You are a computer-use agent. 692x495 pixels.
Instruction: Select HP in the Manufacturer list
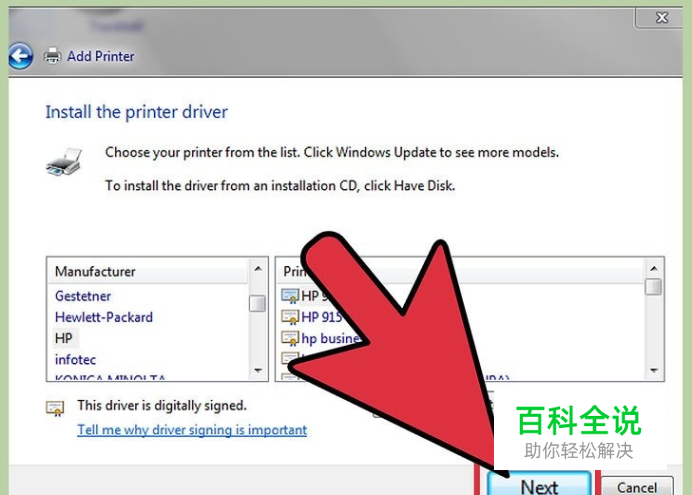(x=64, y=338)
